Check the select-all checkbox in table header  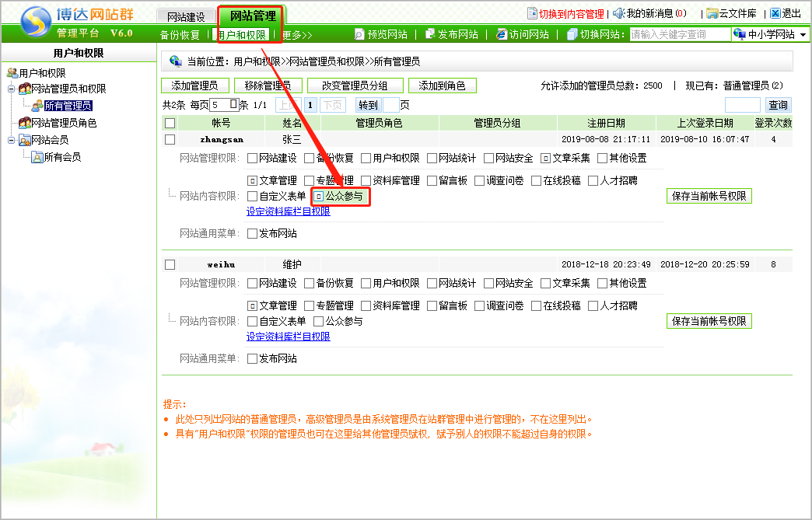tap(170, 123)
